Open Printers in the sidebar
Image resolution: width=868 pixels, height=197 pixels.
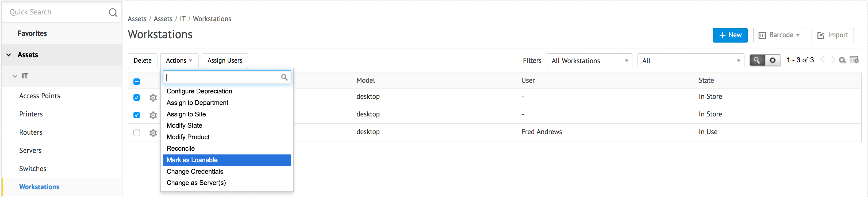point(31,114)
